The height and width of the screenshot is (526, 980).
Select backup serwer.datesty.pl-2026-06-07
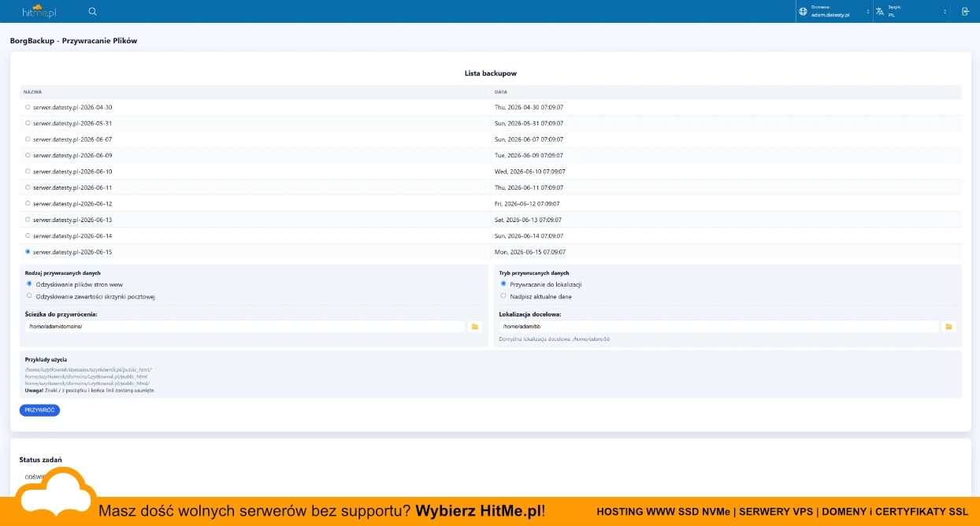[x=28, y=139]
